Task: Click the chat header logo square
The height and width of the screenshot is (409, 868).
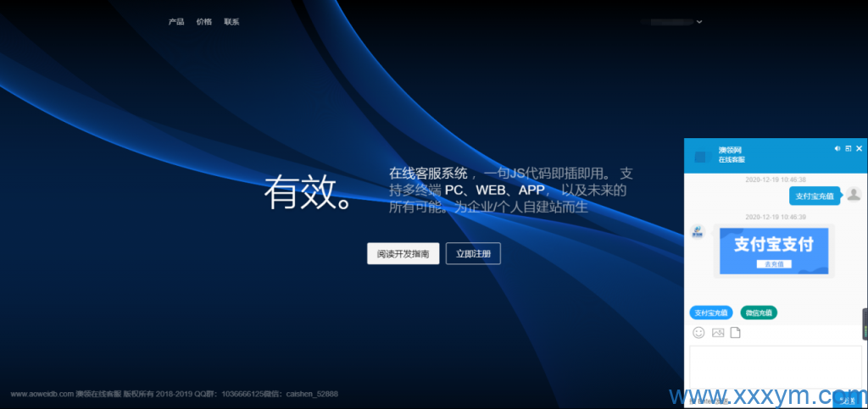Action: click(x=700, y=157)
